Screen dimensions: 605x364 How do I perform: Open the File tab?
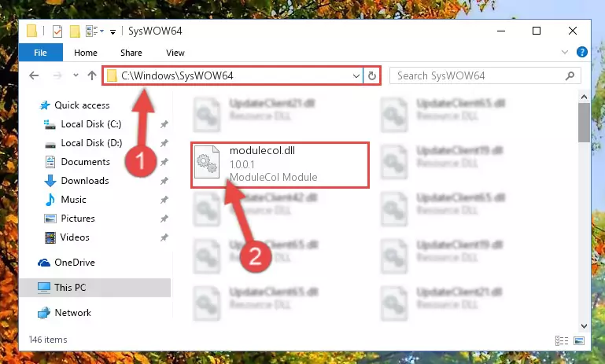pyautogui.click(x=40, y=53)
